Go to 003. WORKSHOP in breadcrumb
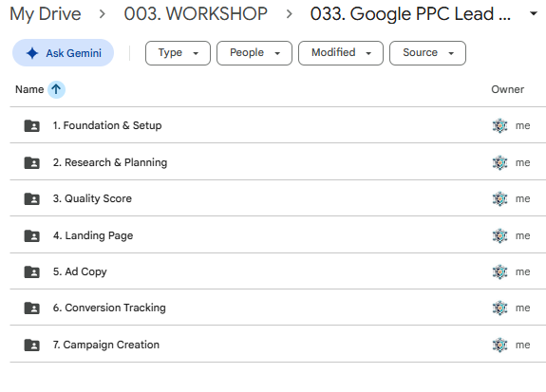546x392 pixels. [x=196, y=14]
